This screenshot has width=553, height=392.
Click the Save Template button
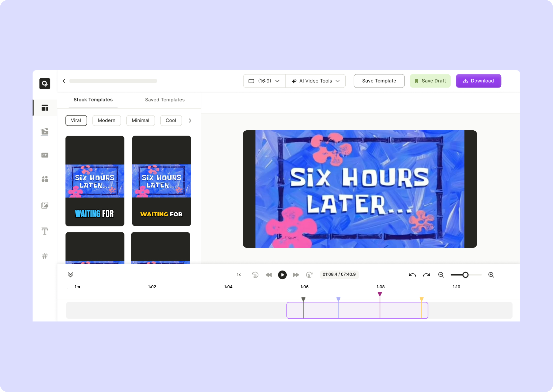click(379, 81)
